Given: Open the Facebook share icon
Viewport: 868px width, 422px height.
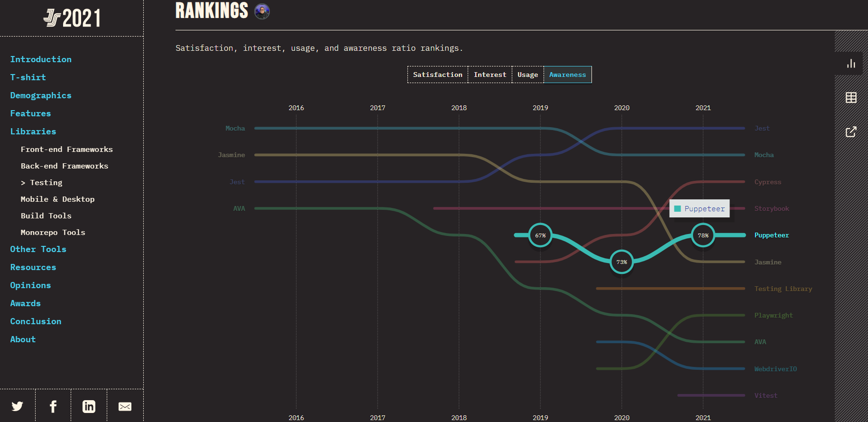Looking at the screenshot, I should tap(53, 406).
